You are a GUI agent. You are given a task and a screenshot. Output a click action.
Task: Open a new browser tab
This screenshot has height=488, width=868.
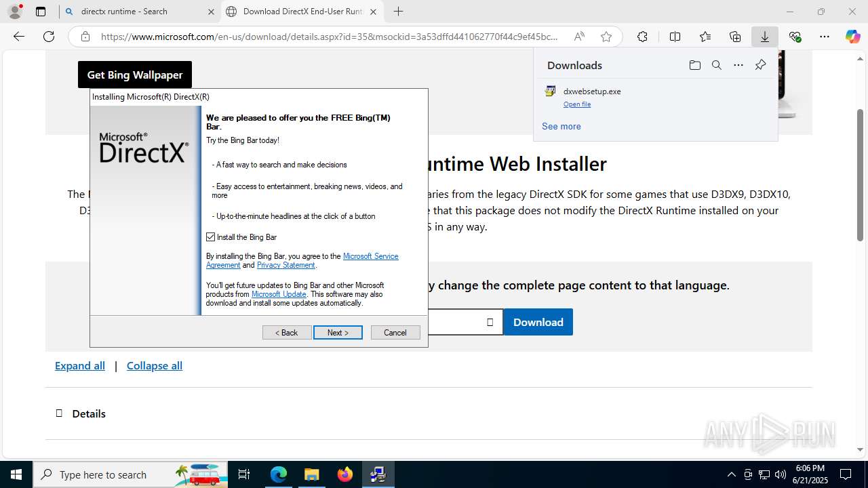click(x=399, y=12)
